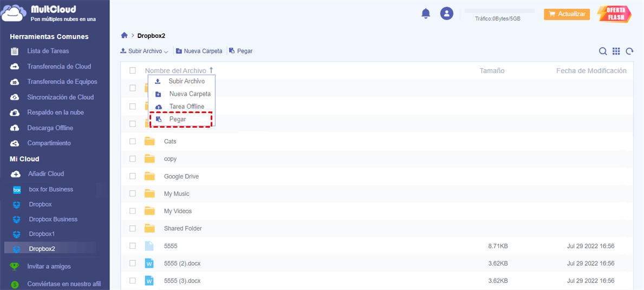This screenshot has width=644, height=290.
Task: Choose Nueva Carpeta from context menu
Action: 181,94
